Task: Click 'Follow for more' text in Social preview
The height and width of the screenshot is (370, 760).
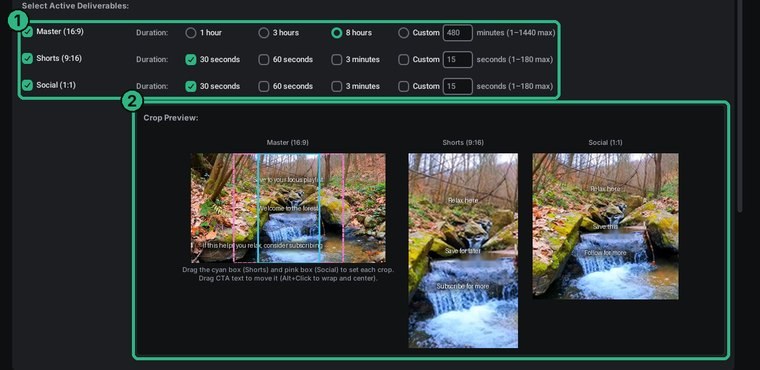Action: pyautogui.click(x=605, y=253)
